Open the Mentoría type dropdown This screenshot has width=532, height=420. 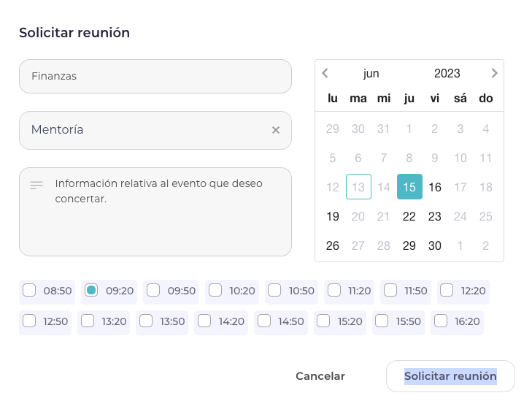[146, 130]
